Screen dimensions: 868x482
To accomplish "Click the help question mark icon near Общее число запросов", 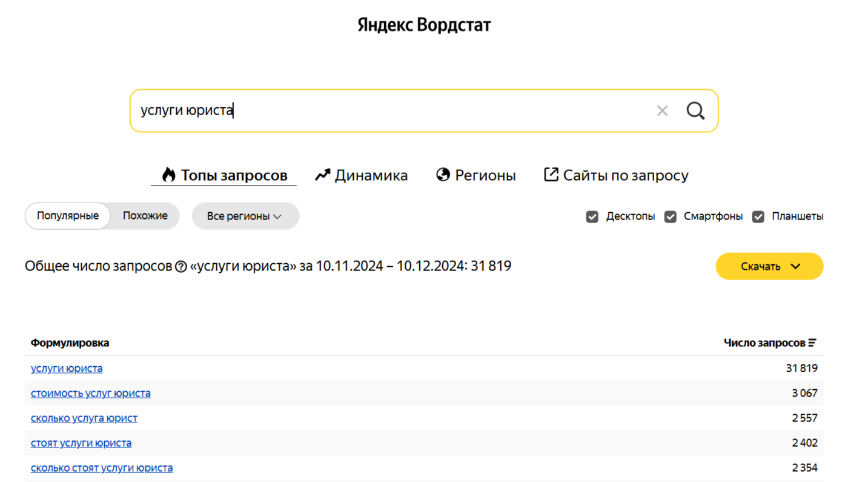I will [x=181, y=267].
